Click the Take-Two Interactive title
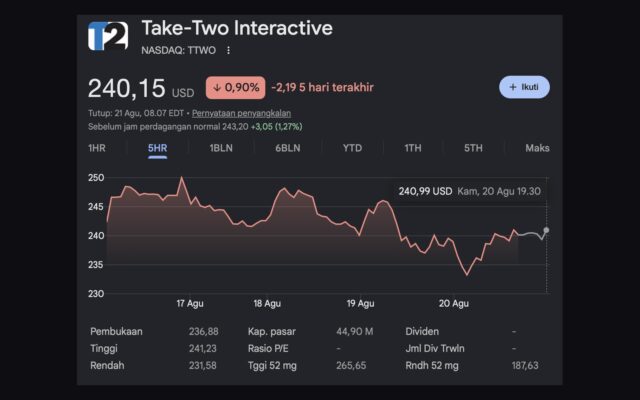 pyautogui.click(x=237, y=28)
